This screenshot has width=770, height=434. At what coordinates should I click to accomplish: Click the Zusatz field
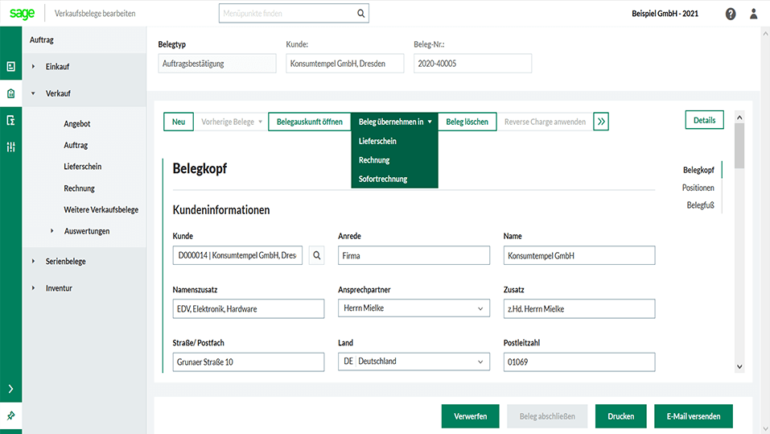point(579,309)
